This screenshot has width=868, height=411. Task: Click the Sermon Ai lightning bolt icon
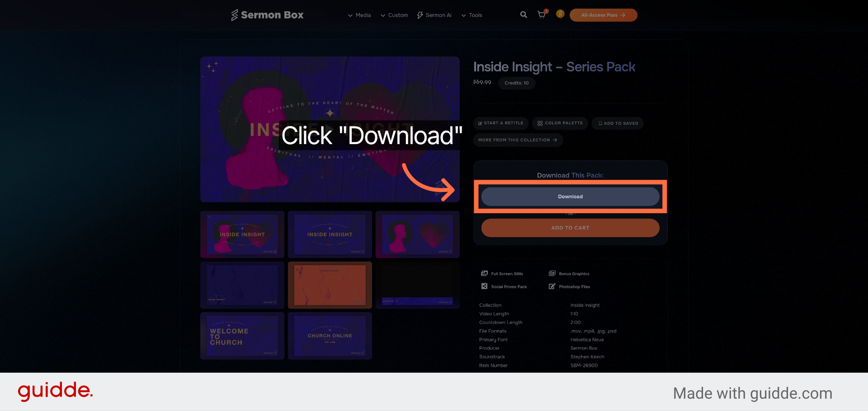(x=419, y=15)
